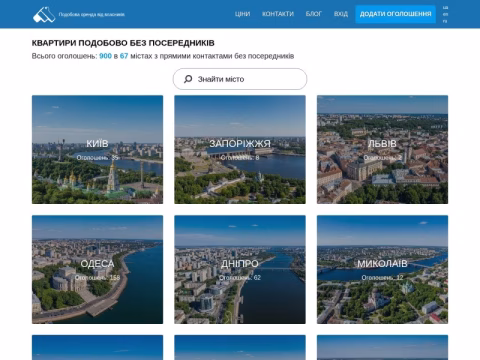Viewport: 480px width, 360px height.
Task: Open the ДНІПРО city card
Action: tap(240, 269)
